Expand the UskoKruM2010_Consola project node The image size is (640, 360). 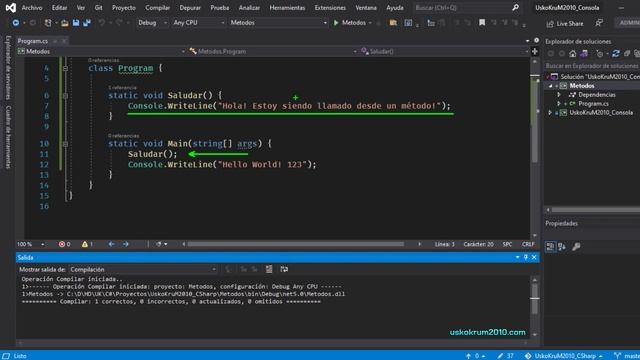click(x=550, y=113)
